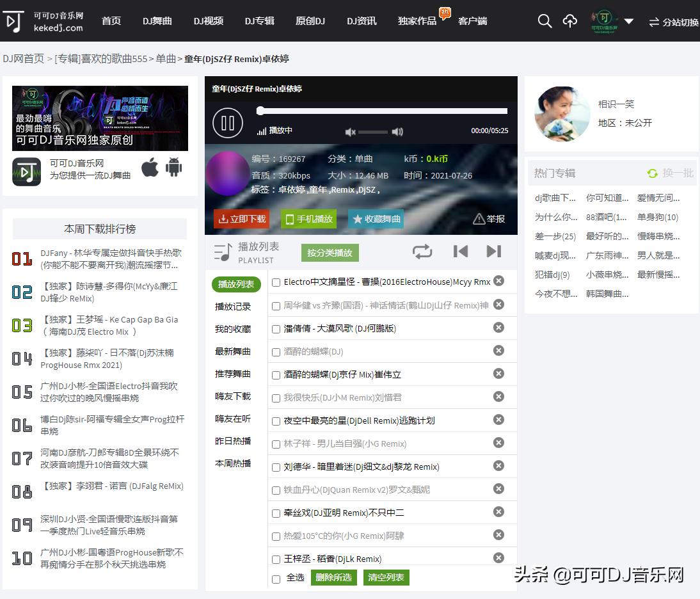Click the purple album cover art

(228, 173)
